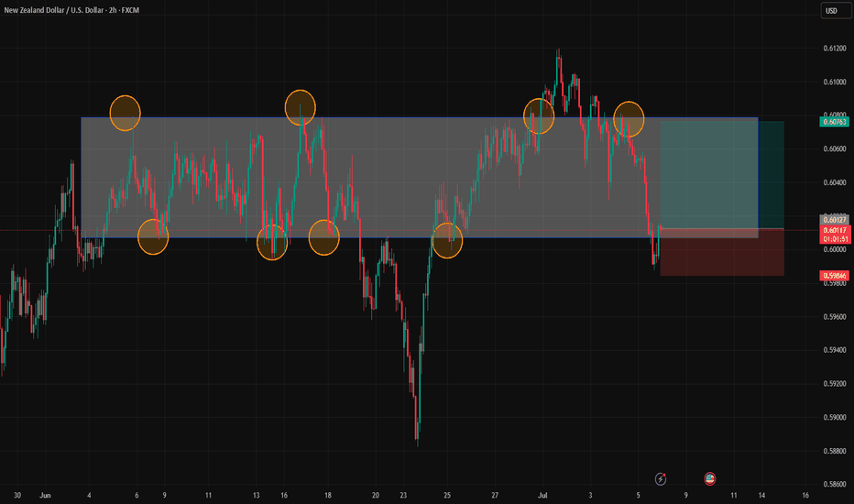Click the 0.59400 price axis label
Screen dimensions: 854x504
coord(835,350)
